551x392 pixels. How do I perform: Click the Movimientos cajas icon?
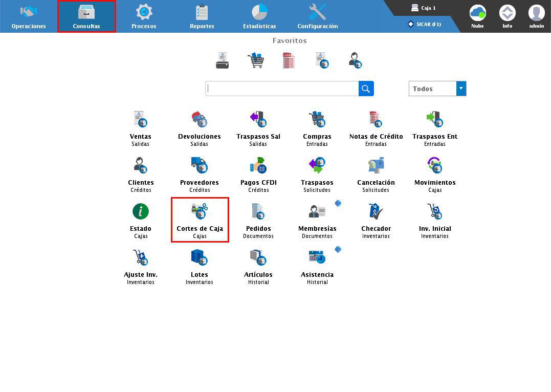[x=434, y=166]
